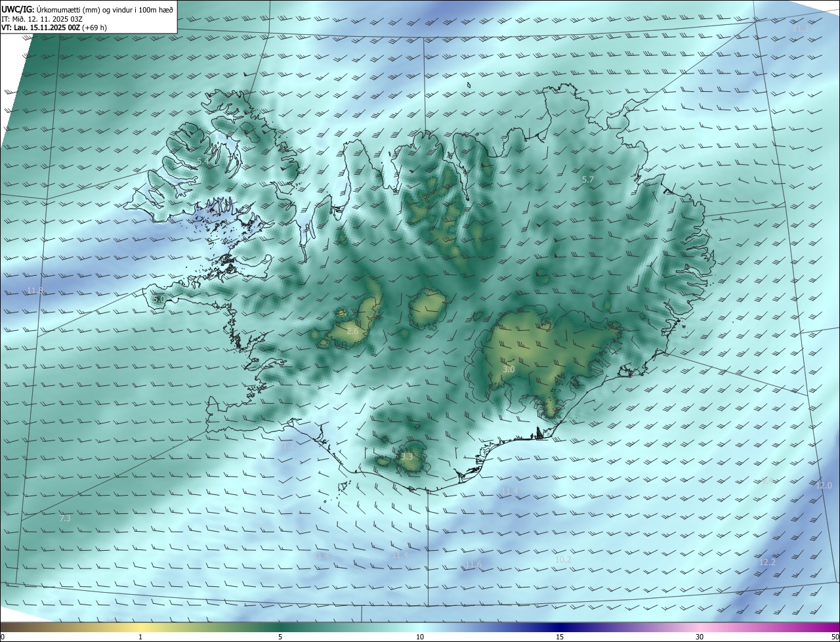
Task: Click the 2.6 value on the glacier
Action: 352,332
